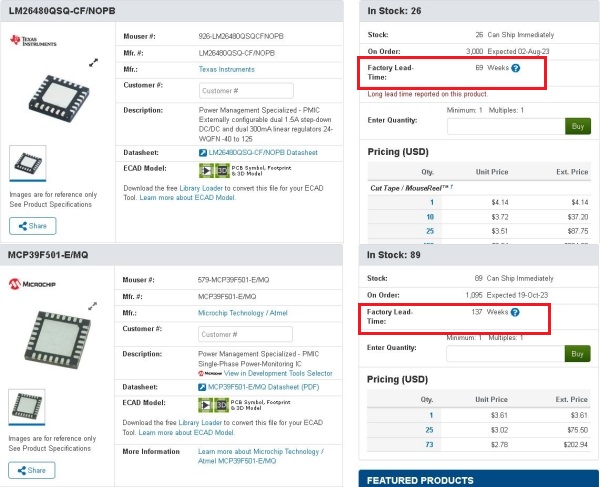Select the MCP39F501 small thumbnail image
The image size is (600, 487).
pyautogui.click(x=27, y=407)
